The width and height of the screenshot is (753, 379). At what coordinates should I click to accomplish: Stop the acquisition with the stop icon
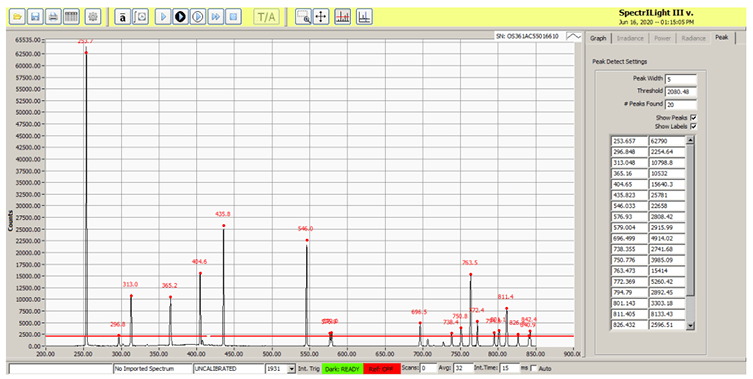click(x=233, y=17)
